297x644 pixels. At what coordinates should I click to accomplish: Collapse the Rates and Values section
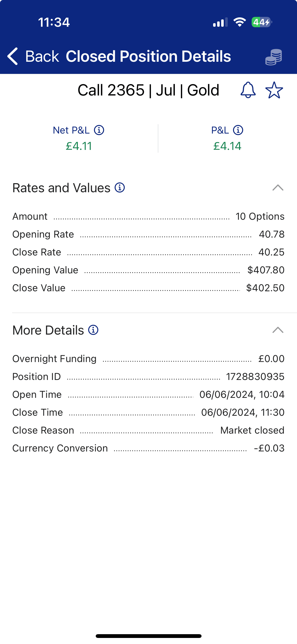click(278, 188)
